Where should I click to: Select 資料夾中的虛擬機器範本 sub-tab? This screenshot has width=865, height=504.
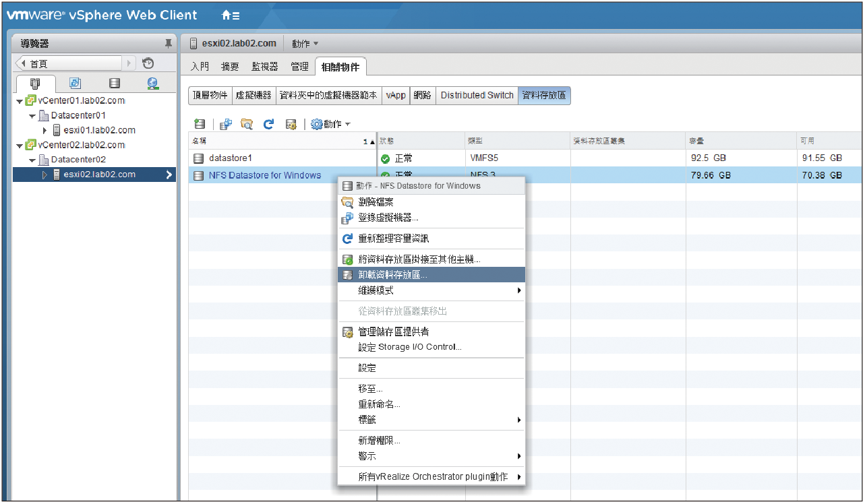pos(328,96)
